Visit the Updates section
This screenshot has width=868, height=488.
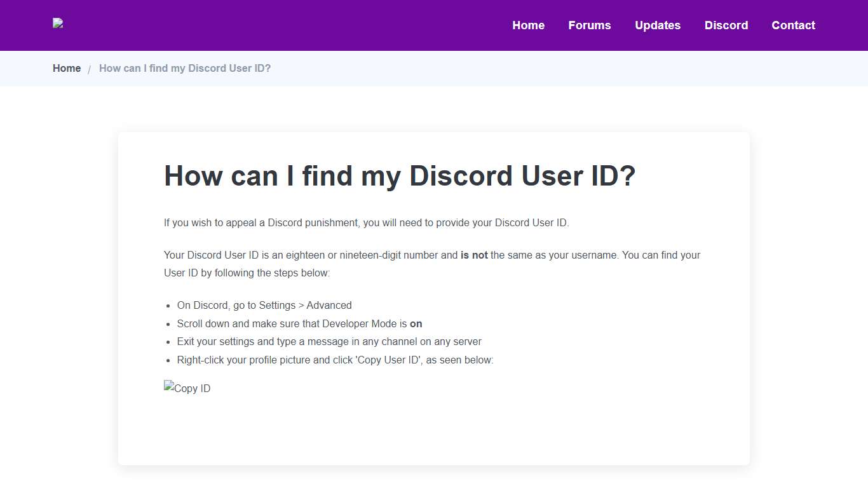tap(658, 25)
